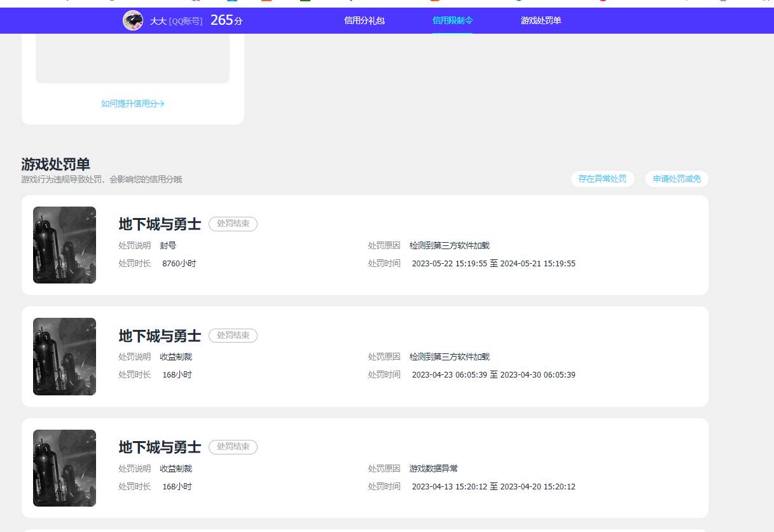Image resolution: width=774 pixels, height=532 pixels.
Task: Click 处罚结束 badge on the 封号 record
Action: 233,224
